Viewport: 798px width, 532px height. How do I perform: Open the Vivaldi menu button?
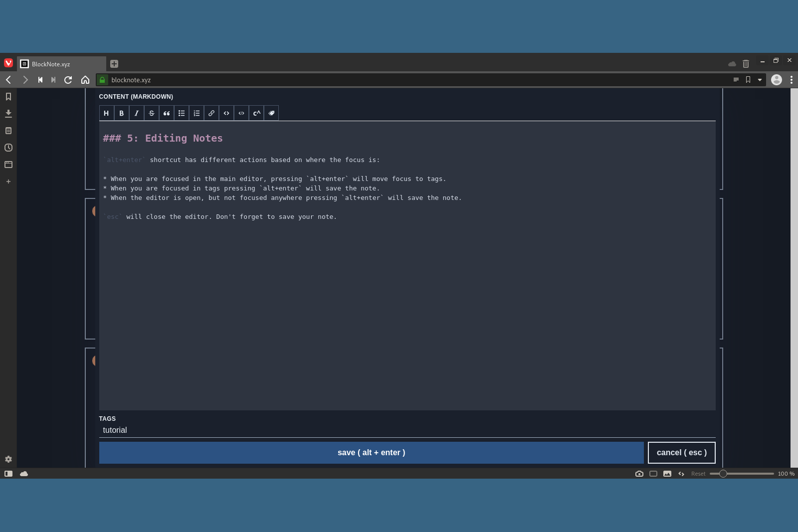(x=8, y=63)
